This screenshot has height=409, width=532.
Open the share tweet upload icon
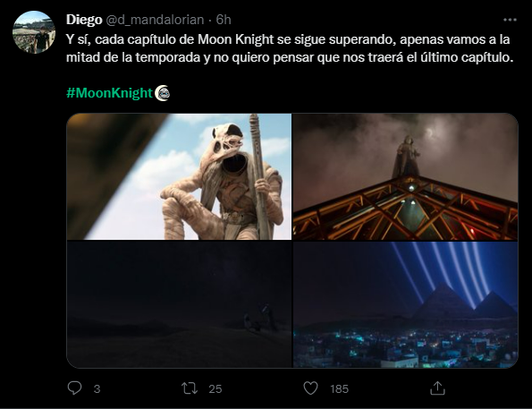(x=437, y=388)
